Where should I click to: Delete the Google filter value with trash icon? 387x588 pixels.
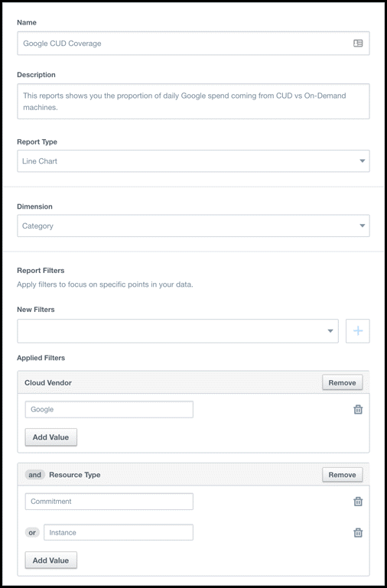pyautogui.click(x=358, y=410)
